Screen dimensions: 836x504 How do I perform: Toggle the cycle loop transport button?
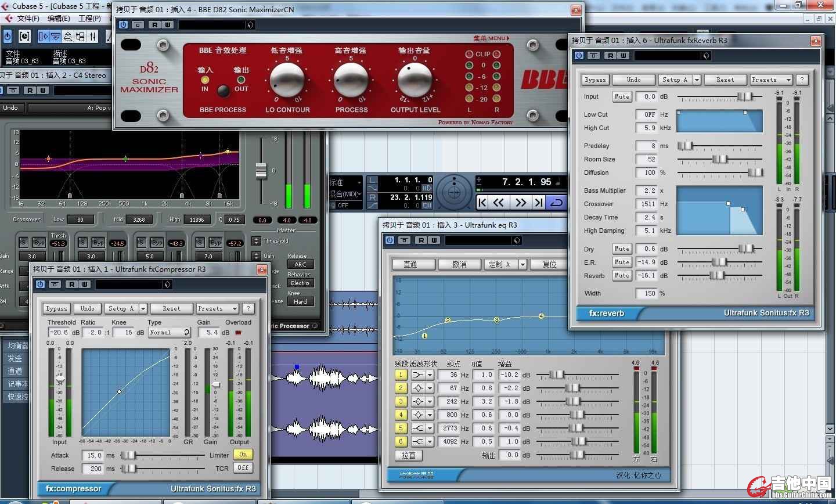(x=556, y=203)
